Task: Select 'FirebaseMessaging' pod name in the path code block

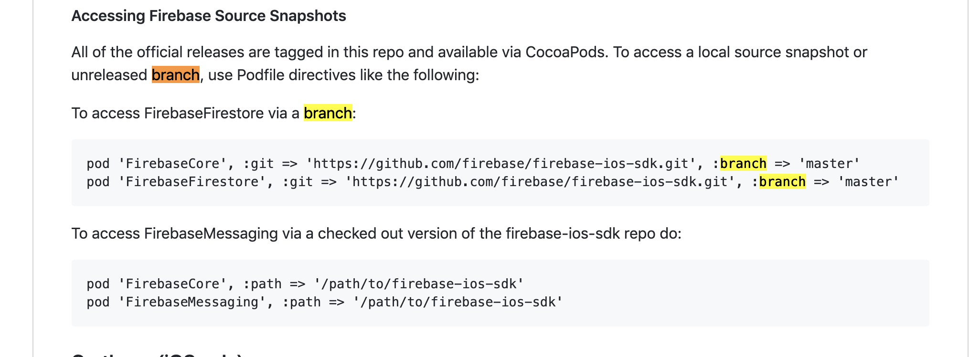Action: click(x=192, y=302)
